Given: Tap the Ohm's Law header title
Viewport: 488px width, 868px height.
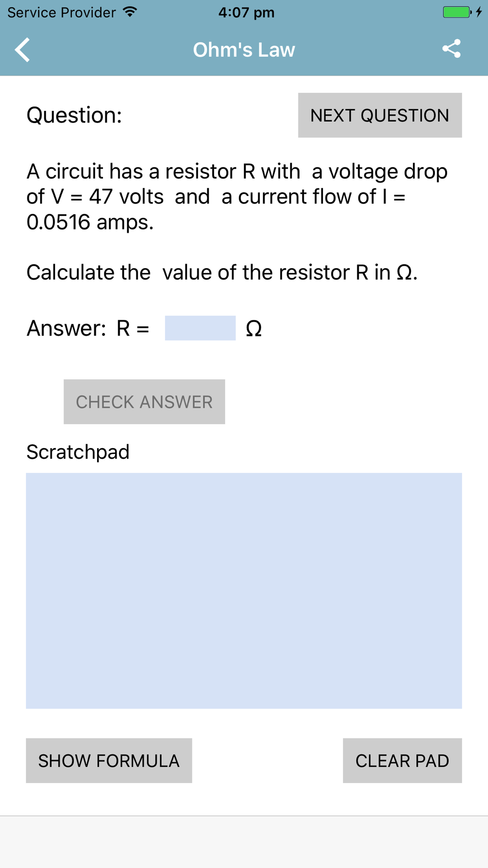Looking at the screenshot, I should coord(244,50).
